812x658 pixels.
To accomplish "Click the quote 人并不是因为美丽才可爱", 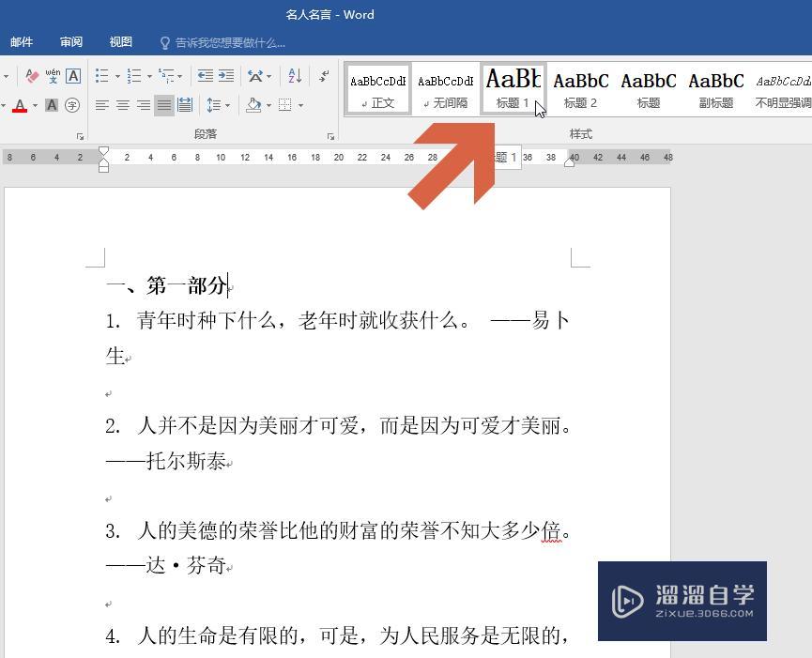I will (248, 425).
